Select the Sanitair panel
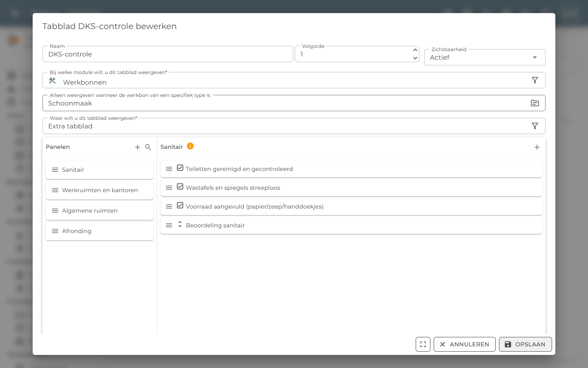This screenshot has width=588, height=368. coord(100,170)
